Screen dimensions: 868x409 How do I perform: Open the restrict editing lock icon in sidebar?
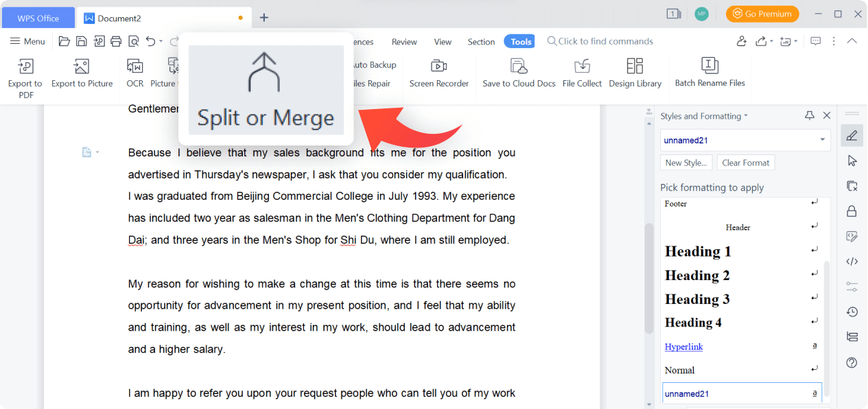coord(852,211)
